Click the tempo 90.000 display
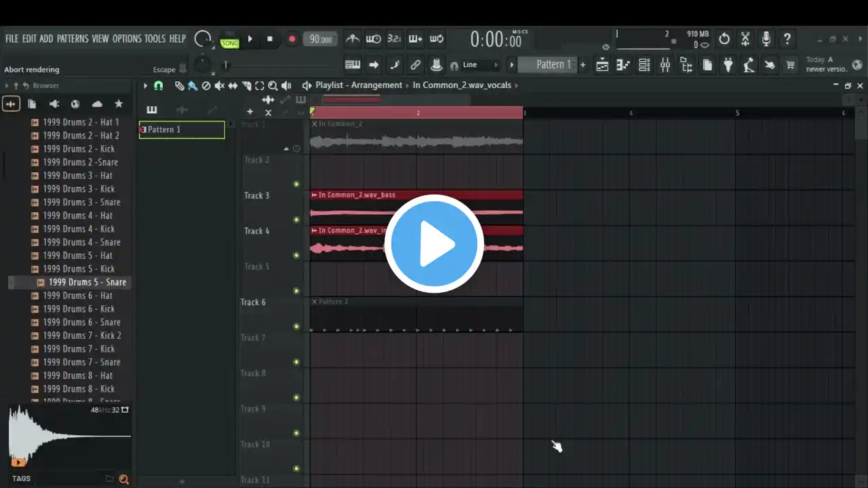The width and height of the screenshot is (868, 488). 321,39
